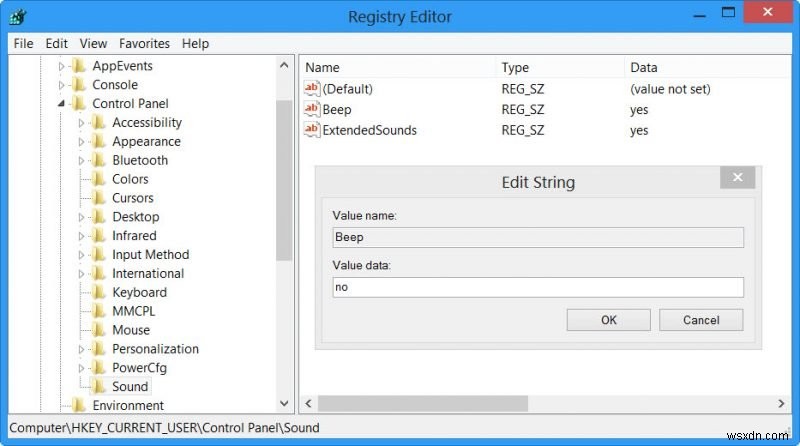Select the Mouse key label in tree
This screenshot has height=446, width=800.
coord(131,330)
